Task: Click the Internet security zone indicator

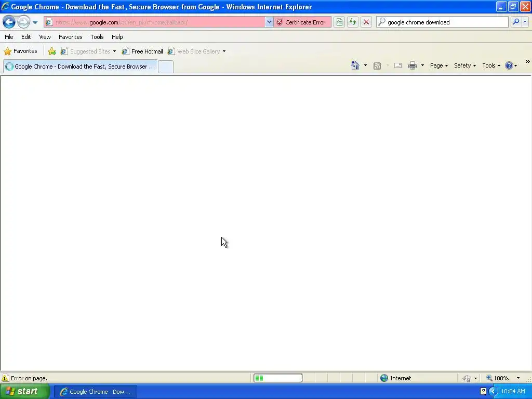Action: coord(395,378)
